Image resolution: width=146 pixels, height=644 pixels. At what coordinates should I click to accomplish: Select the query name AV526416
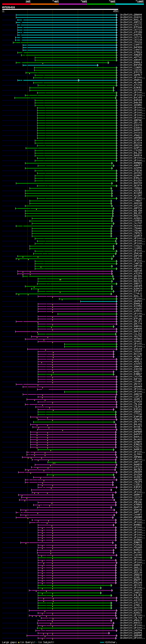click(x=8, y=8)
